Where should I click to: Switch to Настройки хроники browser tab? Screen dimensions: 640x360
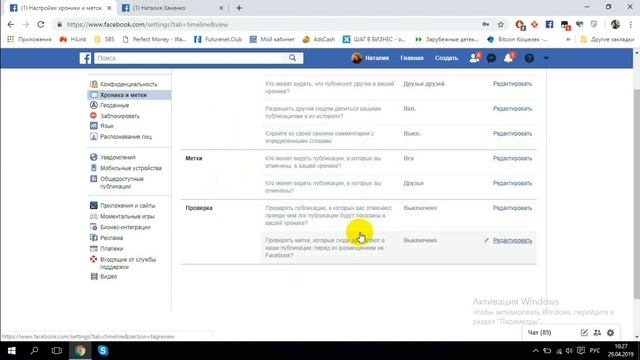pyautogui.click(x=60, y=8)
